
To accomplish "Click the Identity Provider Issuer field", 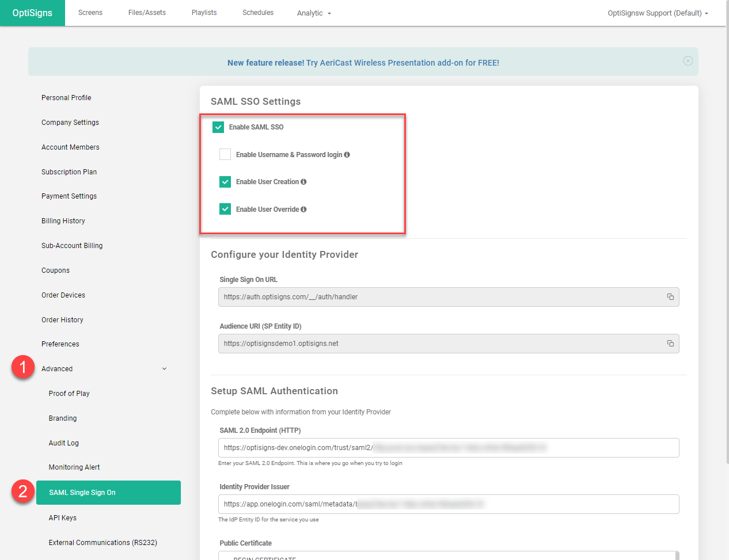I will 448,504.
